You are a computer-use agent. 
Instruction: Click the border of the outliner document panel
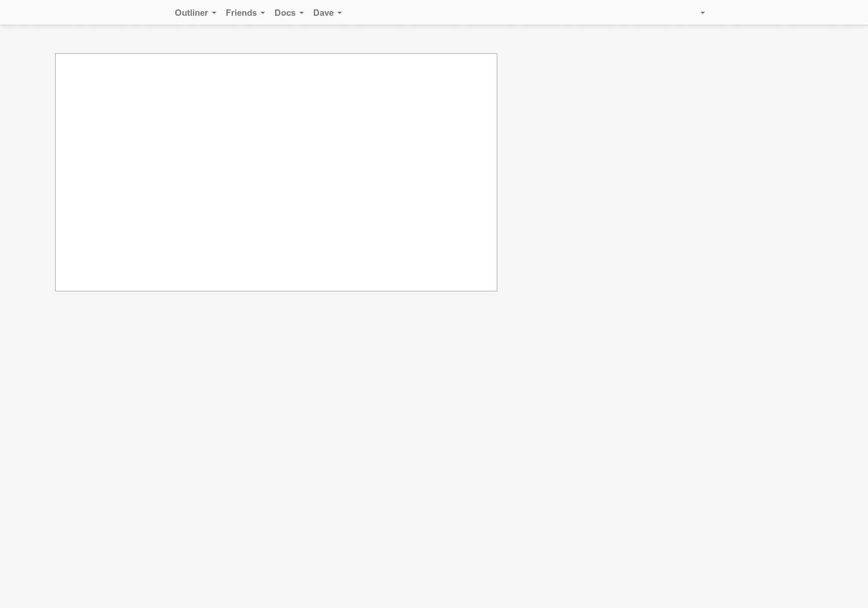[x=276, y=55]
